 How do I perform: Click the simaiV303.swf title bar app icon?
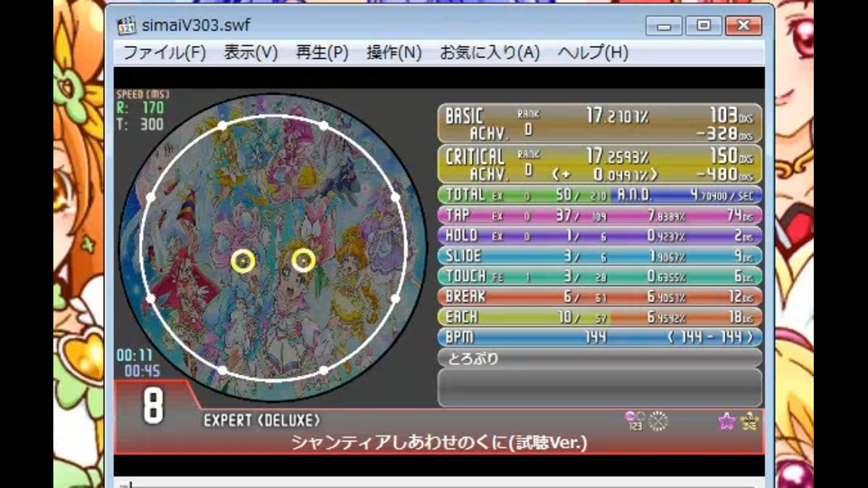(x=127, y=25)
